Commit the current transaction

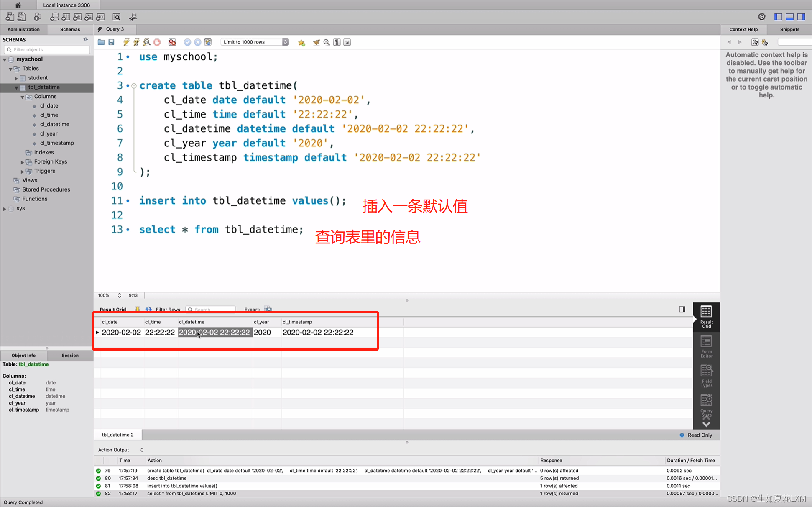pos(187,42)
